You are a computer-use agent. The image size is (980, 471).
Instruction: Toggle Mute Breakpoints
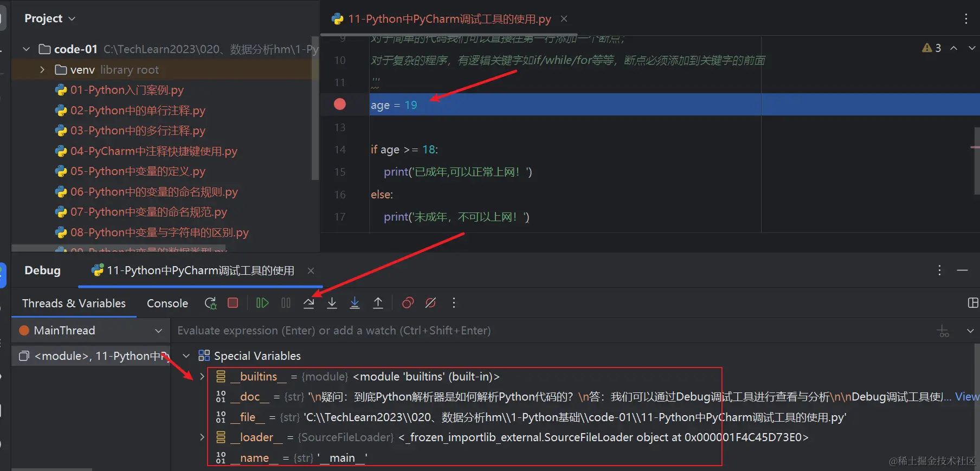click(431, 303)
